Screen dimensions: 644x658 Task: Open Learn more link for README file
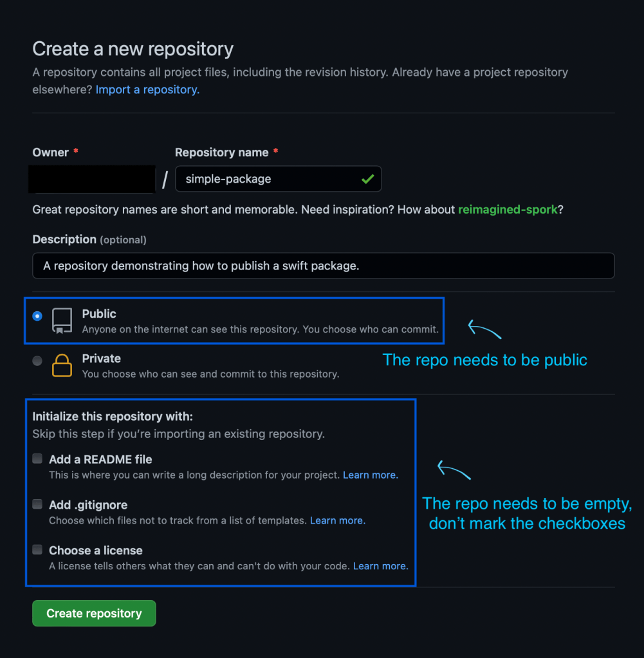[370, 475]
